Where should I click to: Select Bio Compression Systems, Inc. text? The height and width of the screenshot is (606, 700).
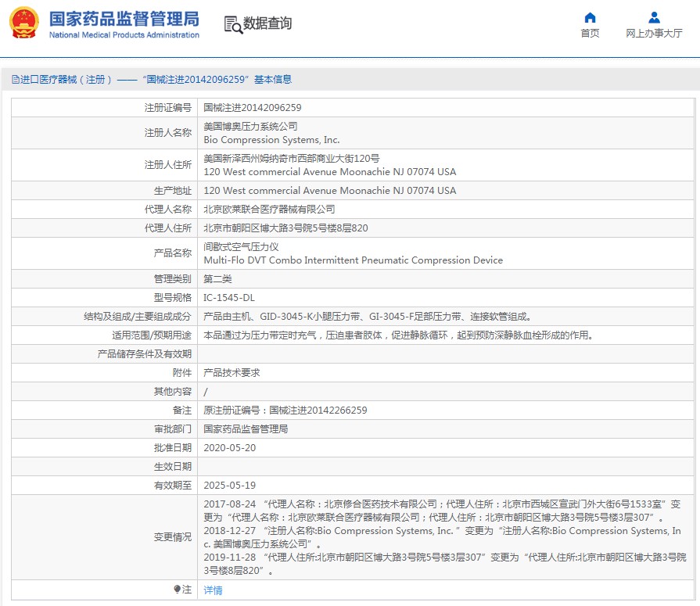pos(271,140)
